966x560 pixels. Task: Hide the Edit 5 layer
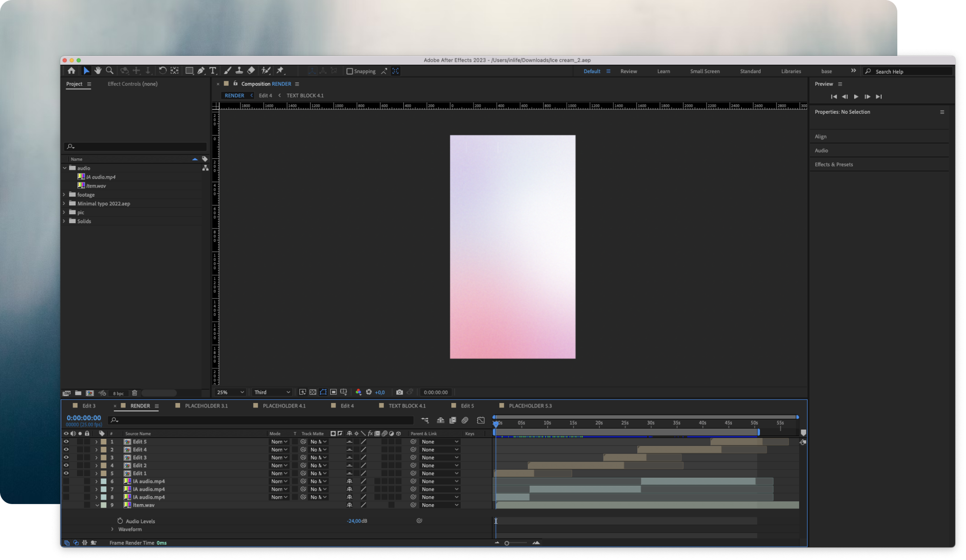(66, 442)
